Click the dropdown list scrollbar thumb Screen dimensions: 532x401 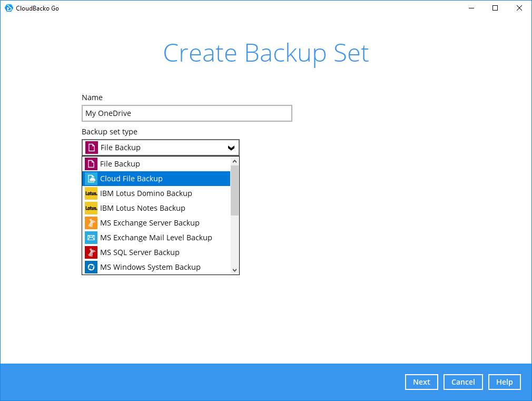(234, 190)
